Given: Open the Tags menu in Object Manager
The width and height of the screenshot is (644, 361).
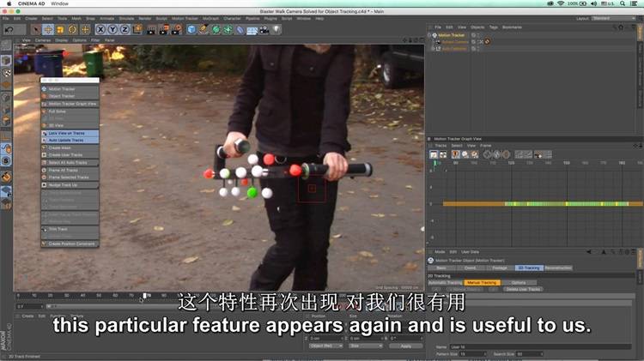Looking at the screenshot, I should point(493,27).
